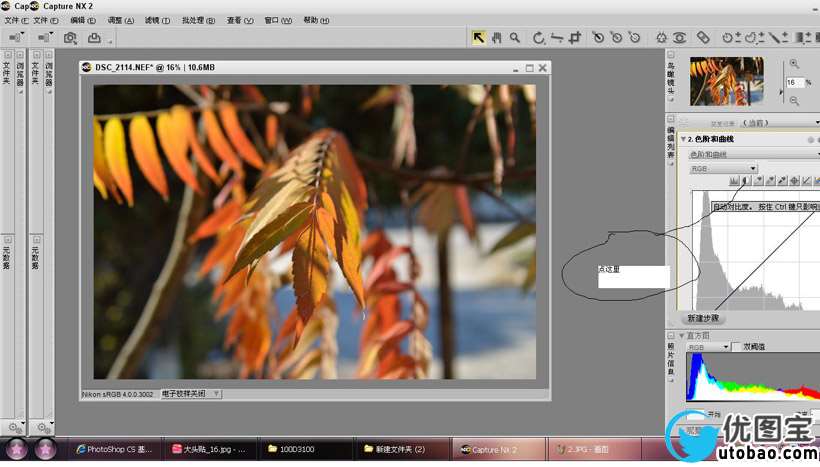Switch to PhotoShop CS taskbar window
Viewport: 820px width, 467px height.
click(113, 449)
